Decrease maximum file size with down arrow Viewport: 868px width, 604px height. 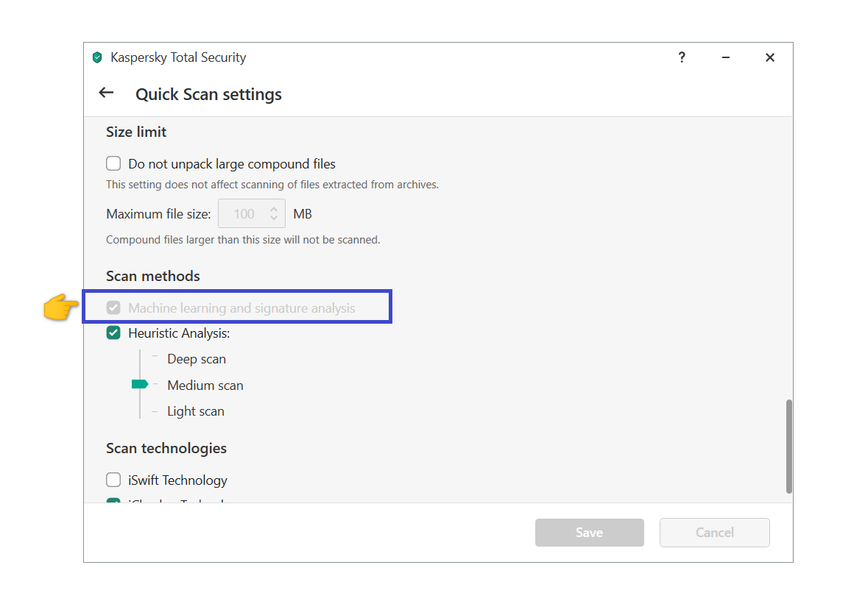click(x=274, y=219)
